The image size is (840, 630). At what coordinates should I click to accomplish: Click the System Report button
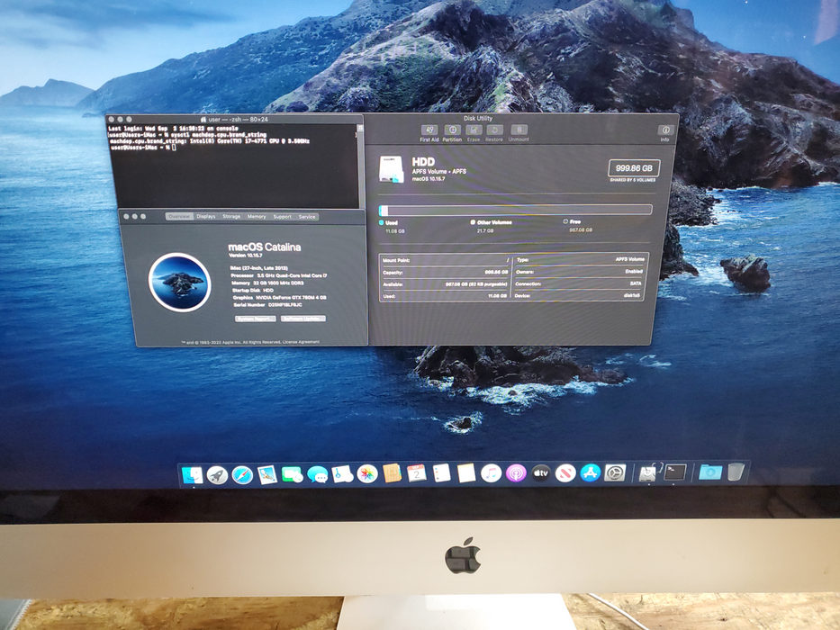256,319
